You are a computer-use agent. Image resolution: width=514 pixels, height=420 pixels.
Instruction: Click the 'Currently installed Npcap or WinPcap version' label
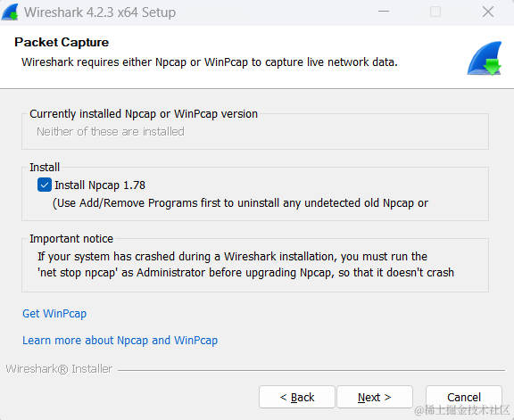click(144, 113)
